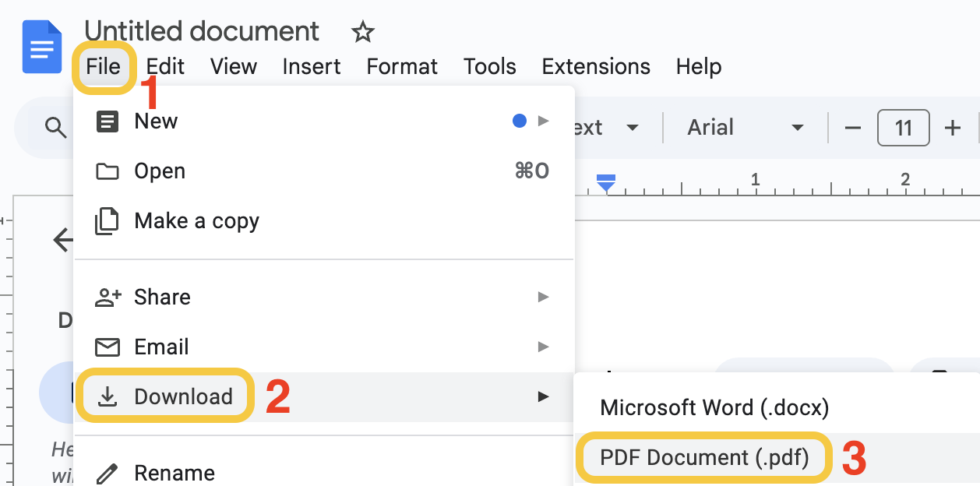980x486 pixels.
Task: Open the text style dropdown arrow
Action: (633, 128)
